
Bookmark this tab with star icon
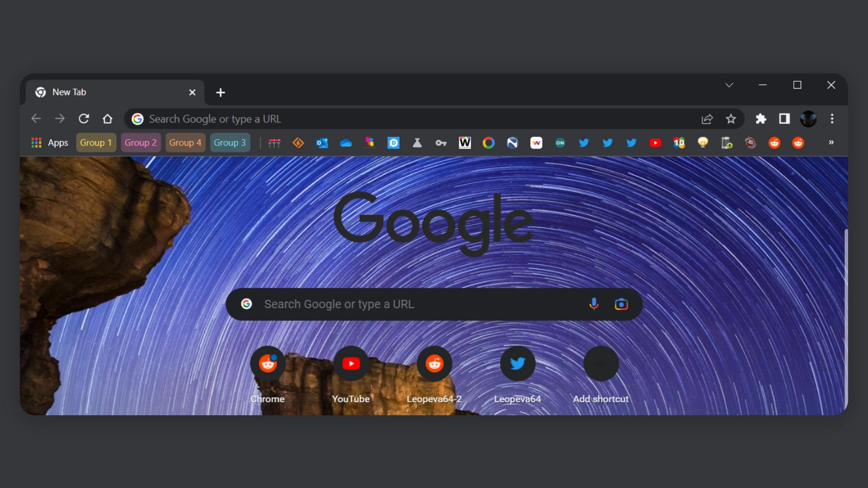click(x=731, y=119)
